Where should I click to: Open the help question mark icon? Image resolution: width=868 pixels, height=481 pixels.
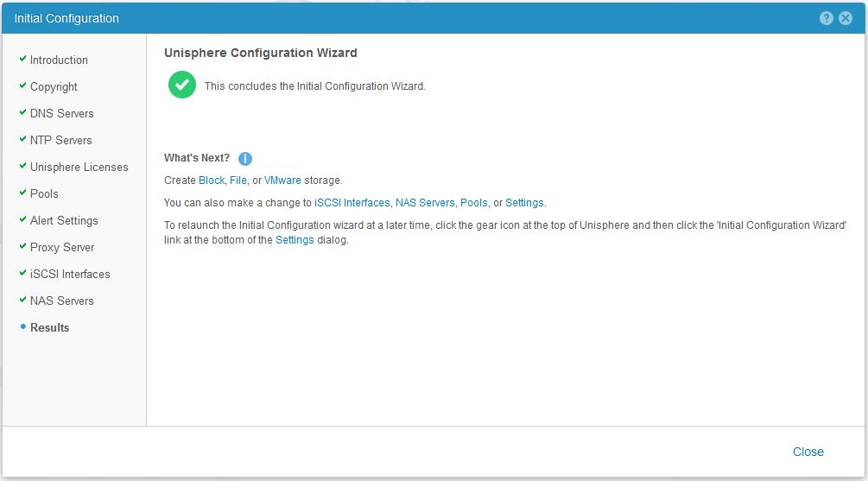[826, 18]
